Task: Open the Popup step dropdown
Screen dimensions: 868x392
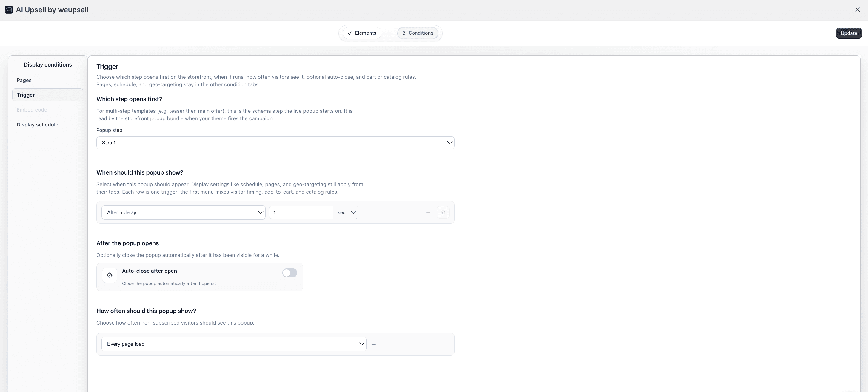Action: coord(275,143)
